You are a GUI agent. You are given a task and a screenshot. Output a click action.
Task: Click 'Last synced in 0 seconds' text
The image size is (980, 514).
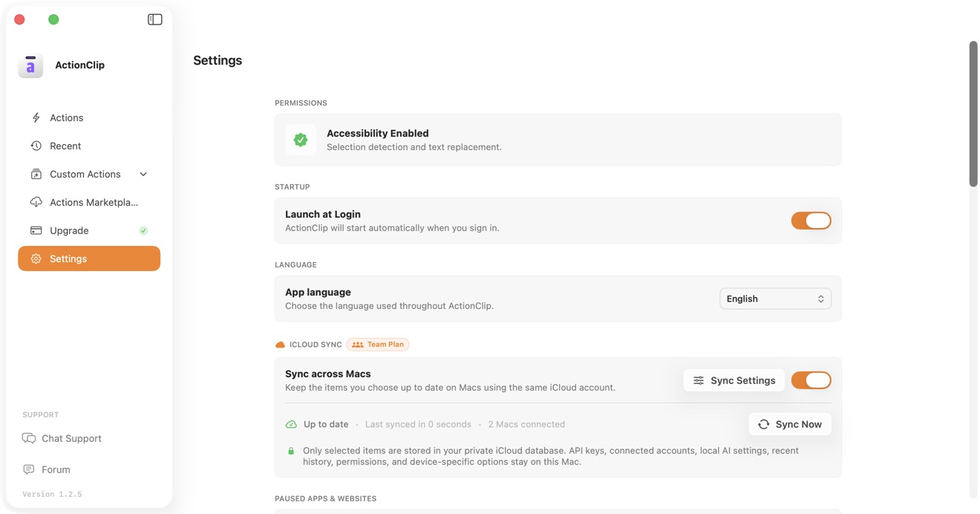(x=418, y=424)
